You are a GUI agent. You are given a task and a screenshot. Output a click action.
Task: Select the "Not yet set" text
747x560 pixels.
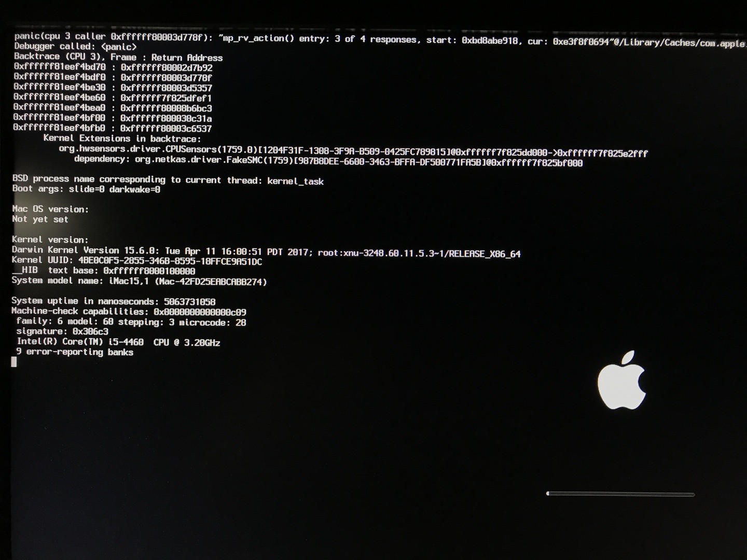click(40, 219)
